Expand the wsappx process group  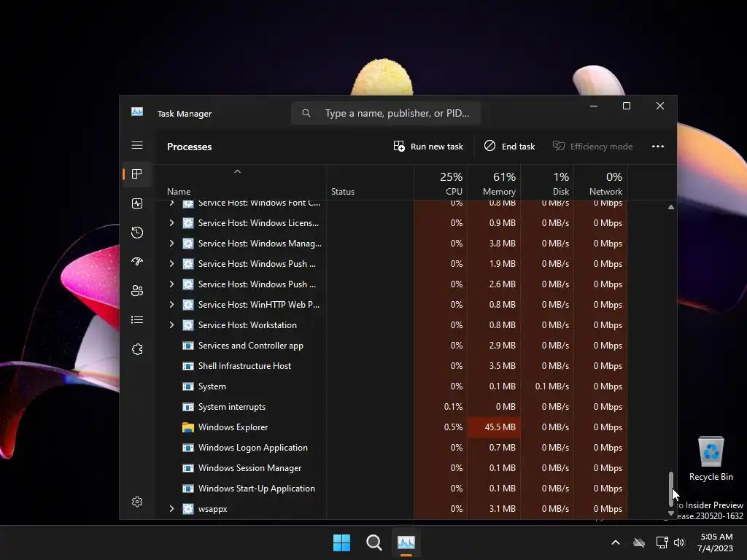click(x=171, y=508)
